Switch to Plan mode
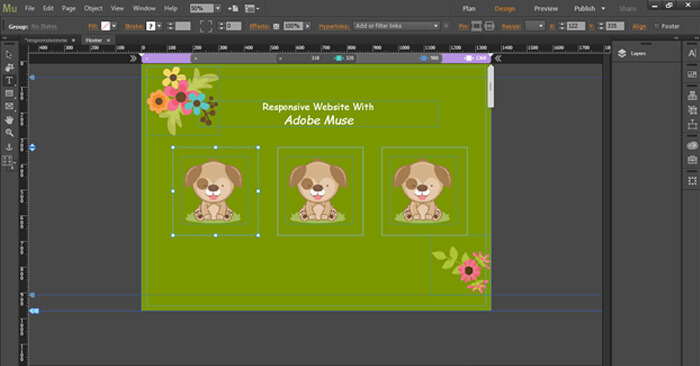 (469, 8)
